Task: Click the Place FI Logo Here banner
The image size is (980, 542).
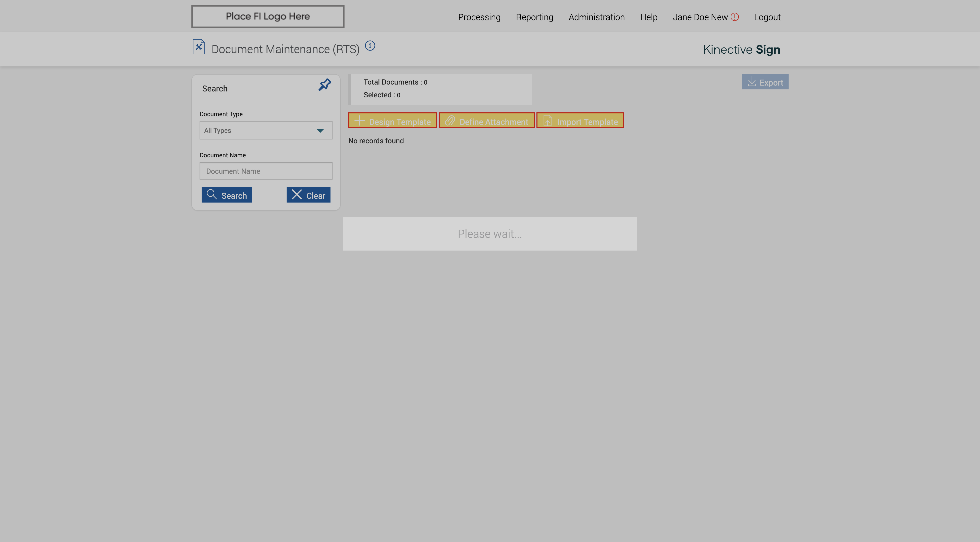Action: pyautogui.click(x=267, y=16)
